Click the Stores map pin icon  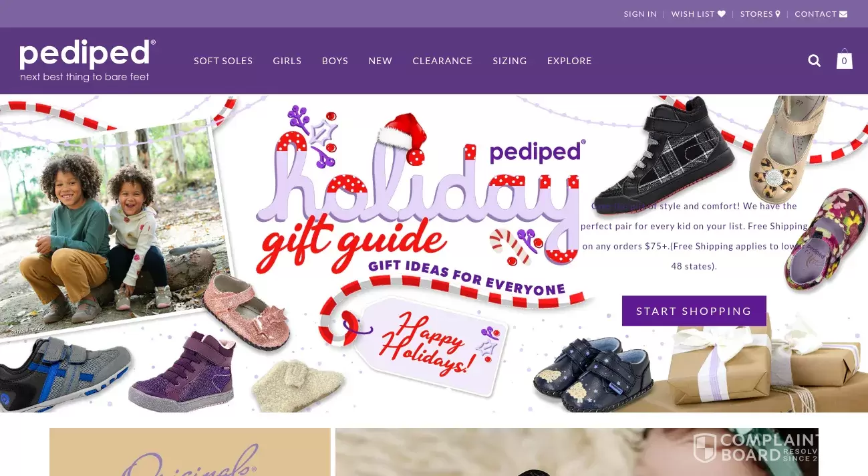tap(778, 14)
